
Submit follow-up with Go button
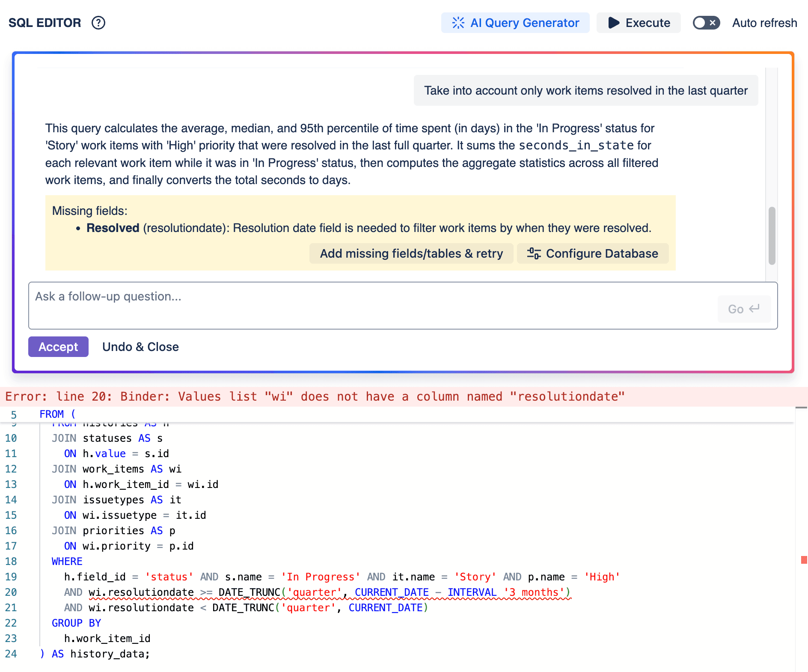pos(744,309)
